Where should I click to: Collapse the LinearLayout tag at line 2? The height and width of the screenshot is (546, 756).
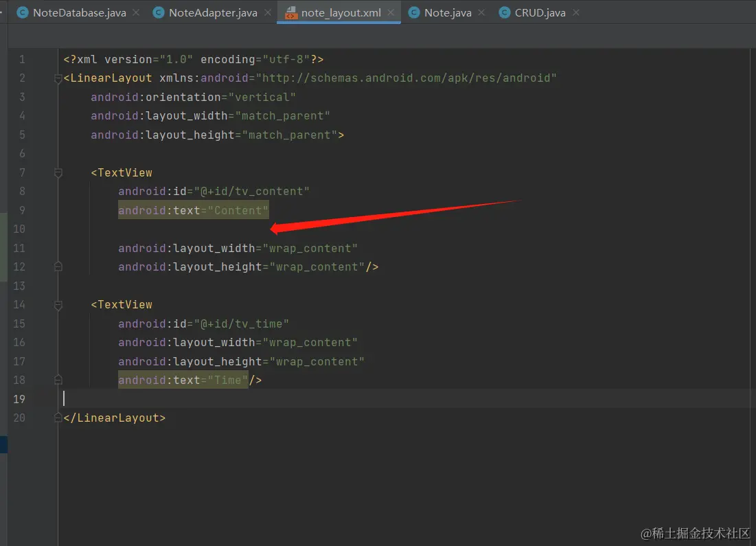pos(58,78)
